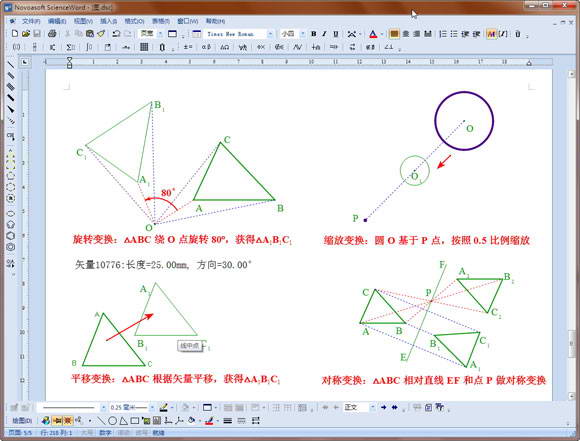Viewport: 580px width, 441px height.
Task: Open the font size dropdown
Action: point(303,34)
